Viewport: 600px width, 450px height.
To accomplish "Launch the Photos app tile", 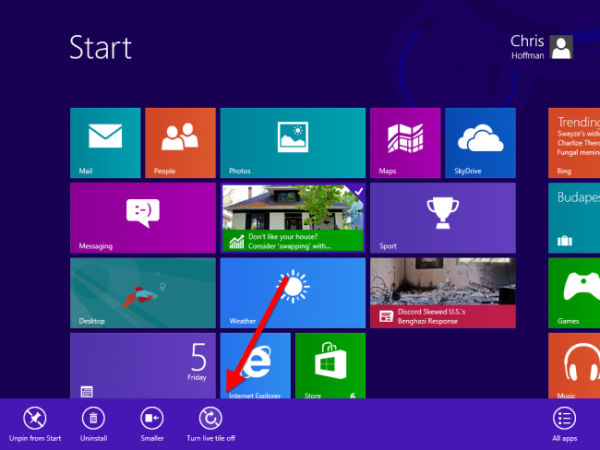I will [x=293, y=143].
